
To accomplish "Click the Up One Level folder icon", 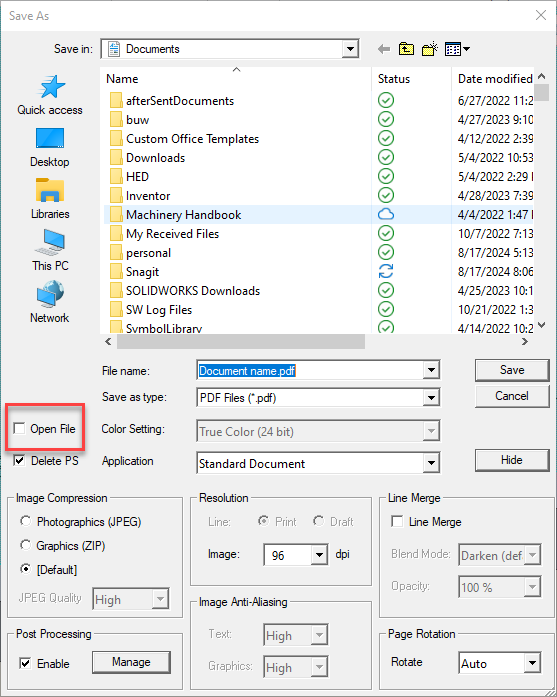I will pos(406,49).
